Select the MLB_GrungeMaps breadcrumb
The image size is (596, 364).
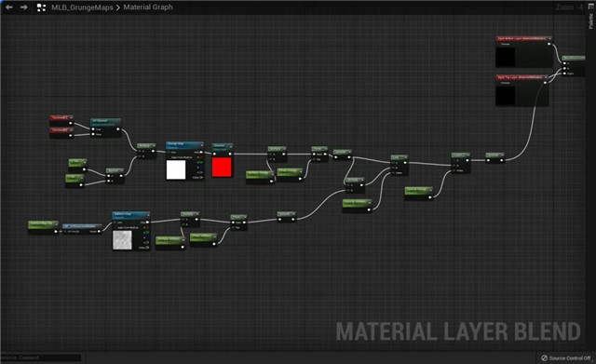(x=82, y=7)
